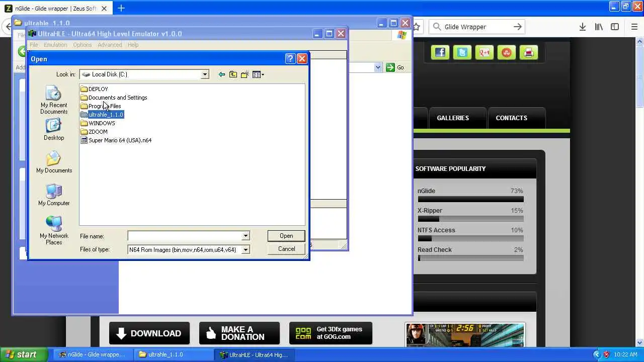The width and height of the screenshot is (644, 362).
Task: Select Super Mario 64 (USA).n64 file
Action: (x=116, y=140)
